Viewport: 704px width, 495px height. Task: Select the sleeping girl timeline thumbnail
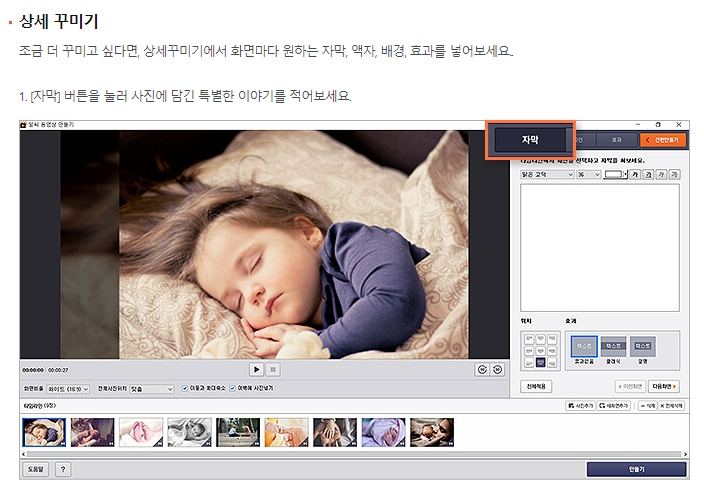coord(44,432)
